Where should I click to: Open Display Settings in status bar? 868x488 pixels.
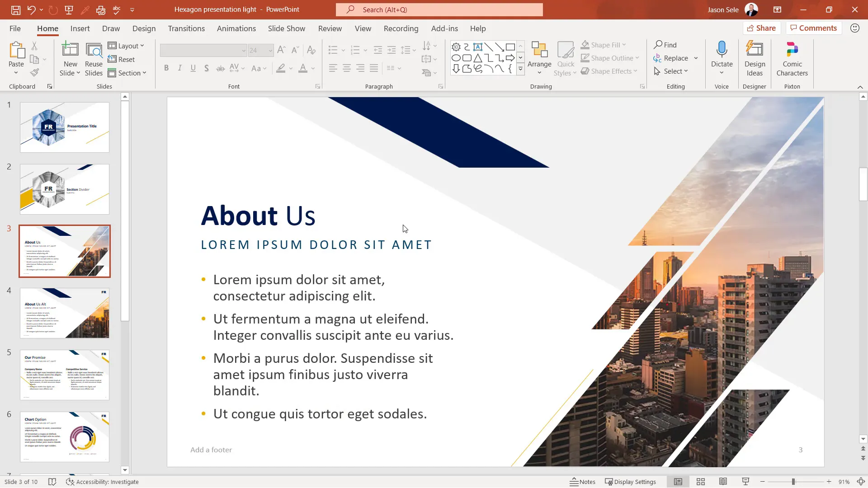point(630,482)
